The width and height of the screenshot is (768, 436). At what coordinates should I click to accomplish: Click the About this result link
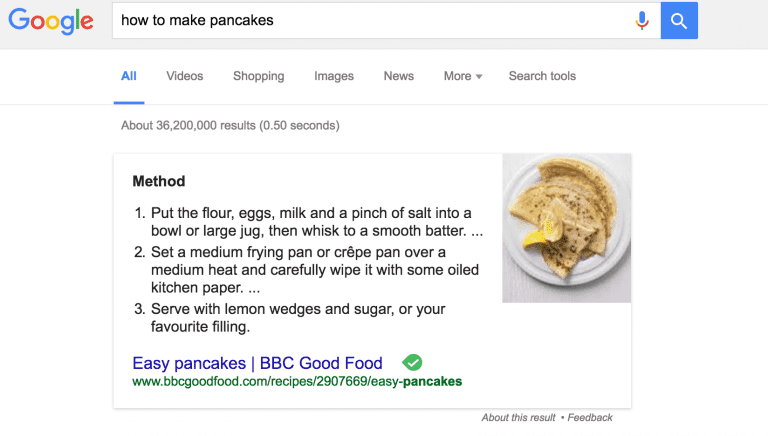(518, 417)
